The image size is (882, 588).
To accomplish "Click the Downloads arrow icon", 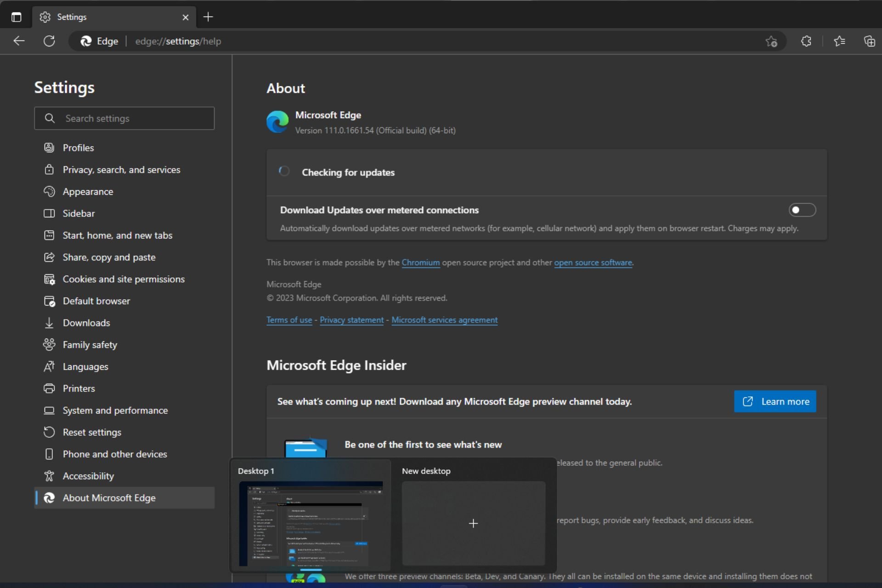I will pos(49,323).
